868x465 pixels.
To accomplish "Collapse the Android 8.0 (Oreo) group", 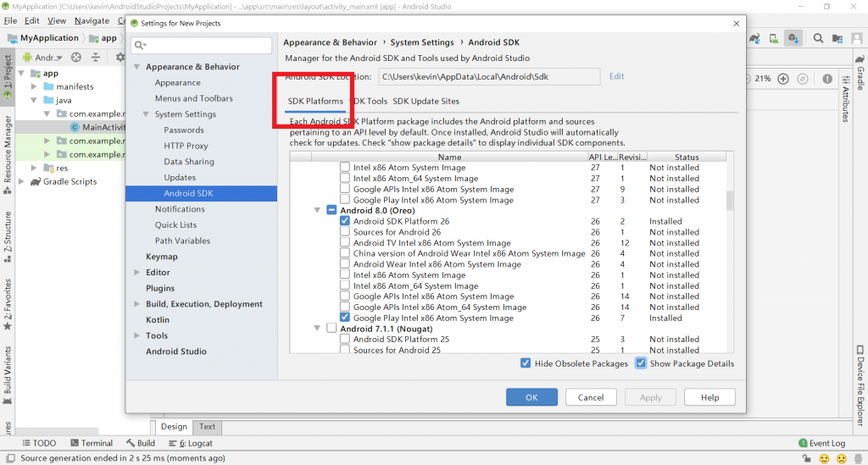I will tap(317, 210).
